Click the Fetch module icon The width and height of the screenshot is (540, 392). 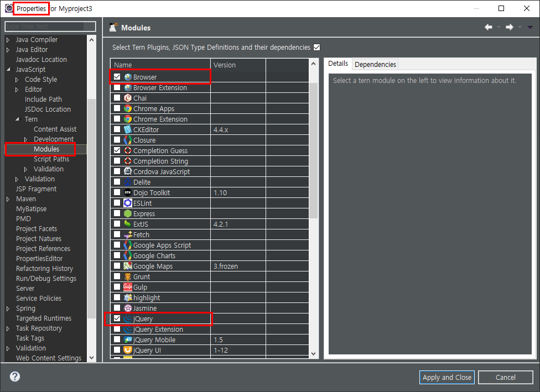point(128,234)
